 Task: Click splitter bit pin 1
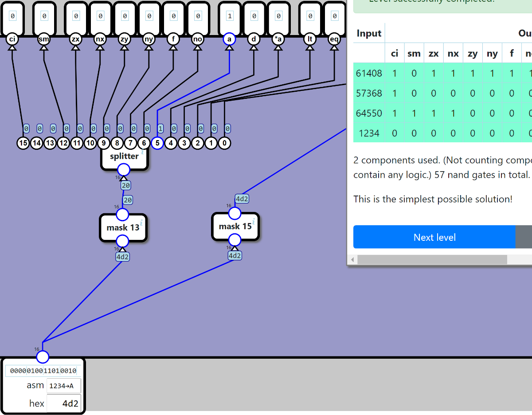point(211,143)
